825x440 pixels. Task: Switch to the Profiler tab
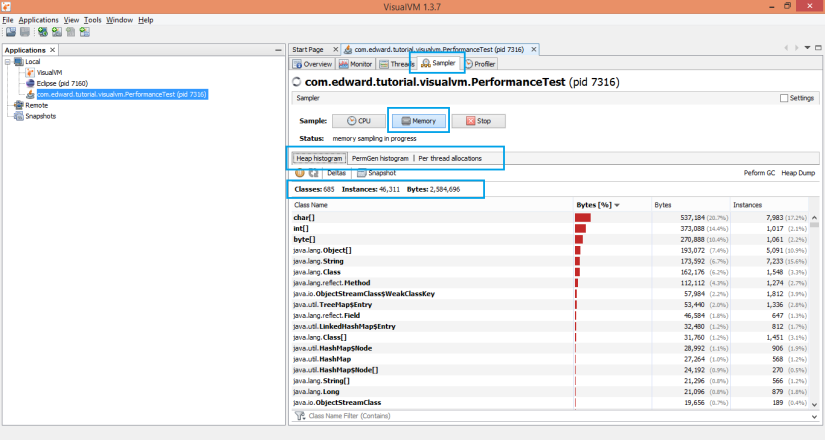coord(479,64)
